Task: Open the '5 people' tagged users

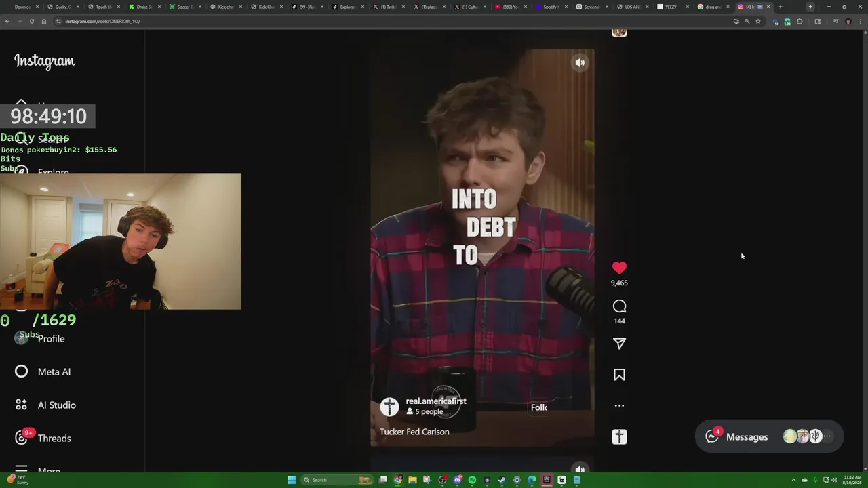Action: pyautogui.click(x=425, y=411)
